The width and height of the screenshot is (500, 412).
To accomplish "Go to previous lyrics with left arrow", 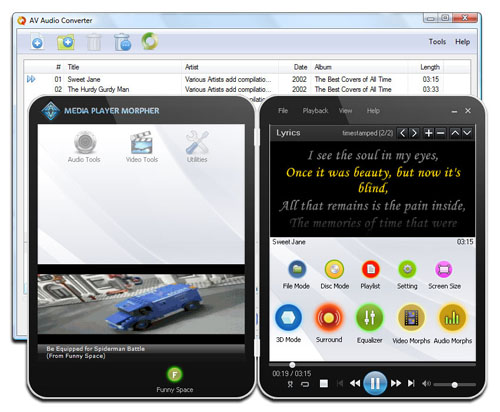I will coord(403,133).
